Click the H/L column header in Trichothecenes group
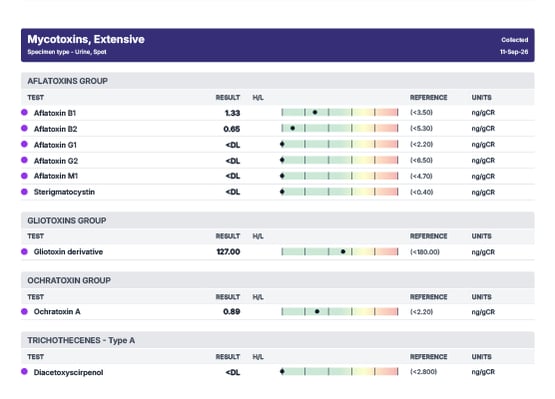 [258, 357]
